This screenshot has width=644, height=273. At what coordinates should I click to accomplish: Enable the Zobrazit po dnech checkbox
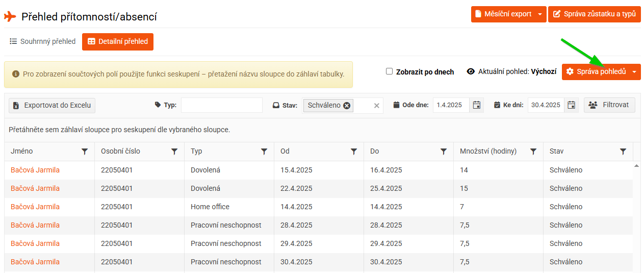[389, 71]
